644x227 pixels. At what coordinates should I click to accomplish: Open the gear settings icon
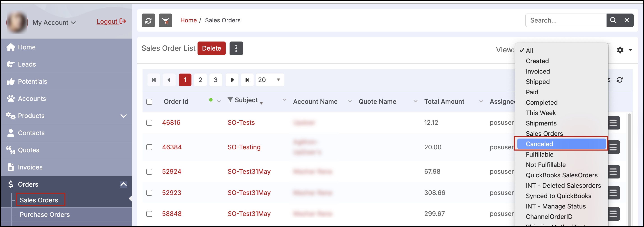coord(620,50)
